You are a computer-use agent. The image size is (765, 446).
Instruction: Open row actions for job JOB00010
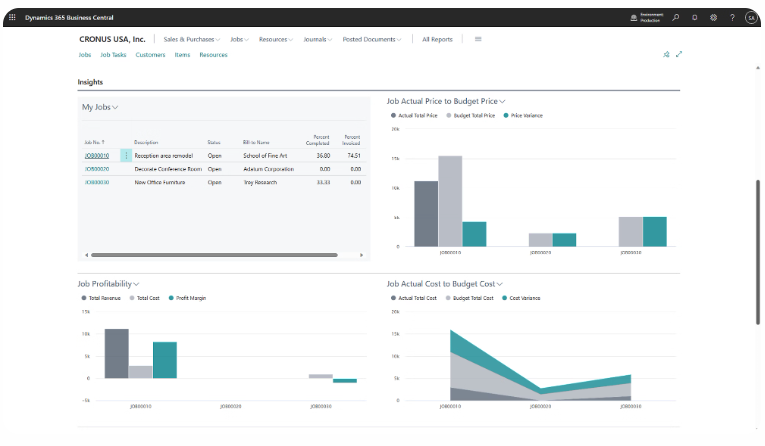(x=126, y=156)
